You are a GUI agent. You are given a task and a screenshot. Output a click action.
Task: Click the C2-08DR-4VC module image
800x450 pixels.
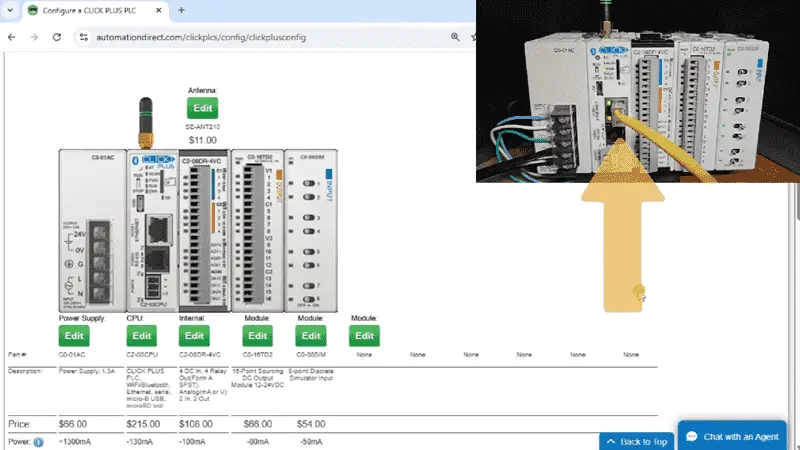(x=205, y=231)
